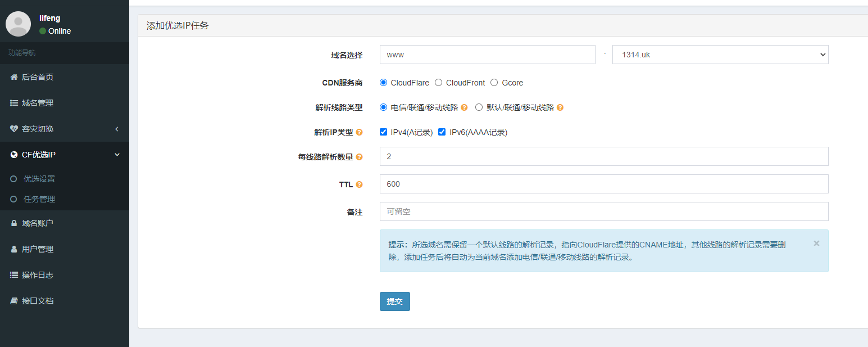Open 域名账户 in sidebar

coord(65,223)
